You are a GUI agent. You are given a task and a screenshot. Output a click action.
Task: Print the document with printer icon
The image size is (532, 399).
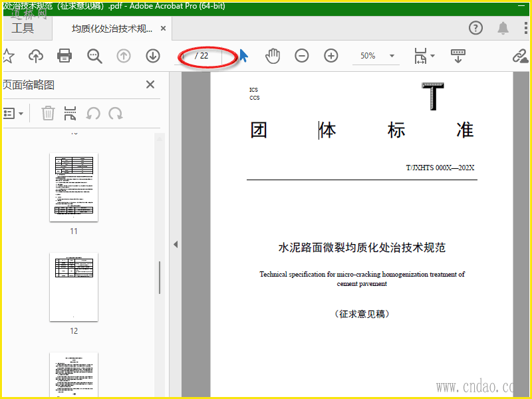pos(64,56)
